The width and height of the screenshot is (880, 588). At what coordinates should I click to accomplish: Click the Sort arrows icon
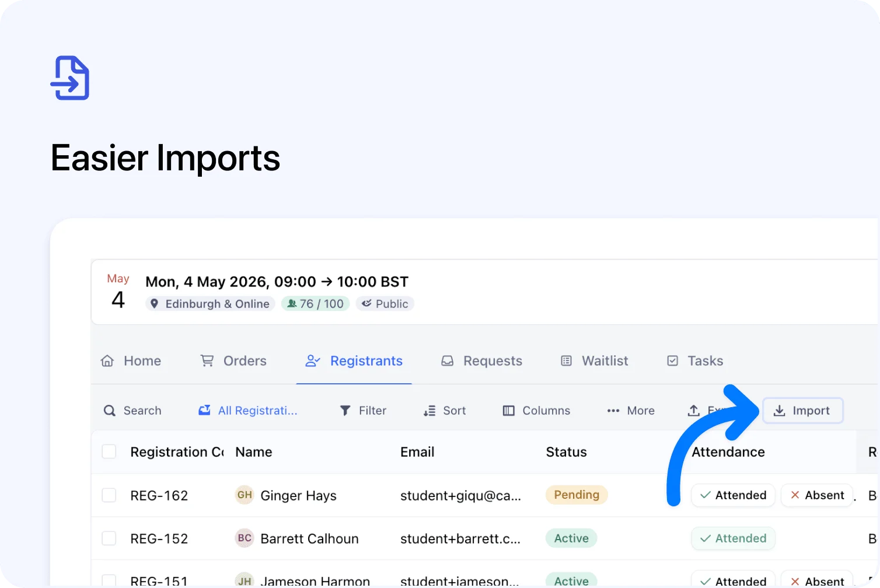(x=429, y=411)
